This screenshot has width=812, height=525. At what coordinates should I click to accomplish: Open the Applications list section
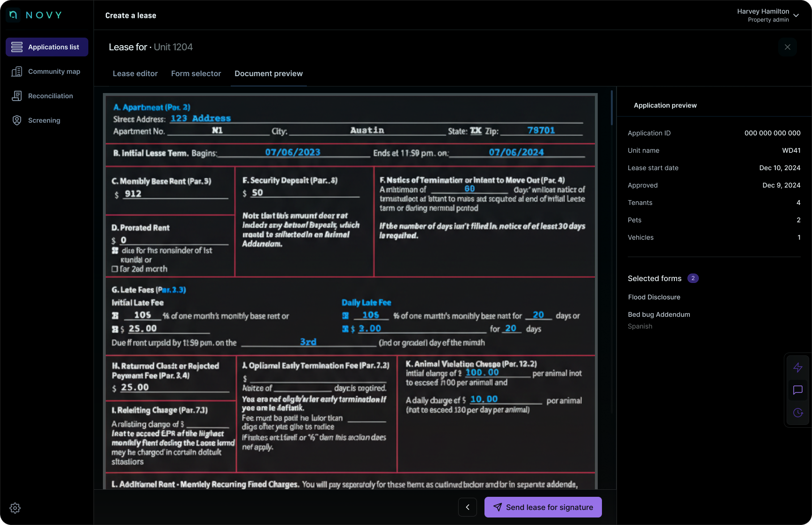click(x=47, y=47)
